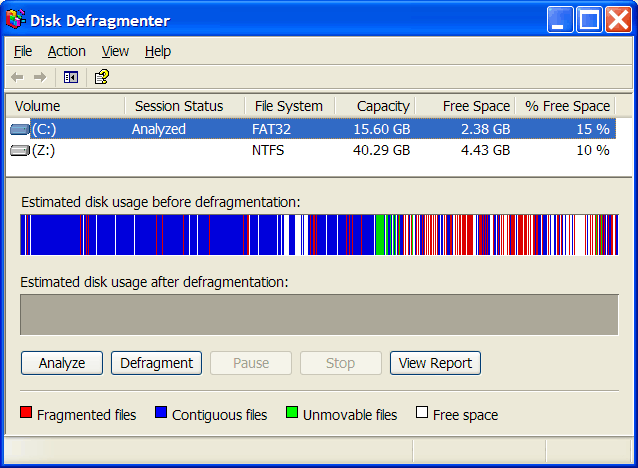Image resolution: width=638 pixels, height=468 pixels.
Task: Sort by % Free Space column header
Action: click(x=565, y=106)
